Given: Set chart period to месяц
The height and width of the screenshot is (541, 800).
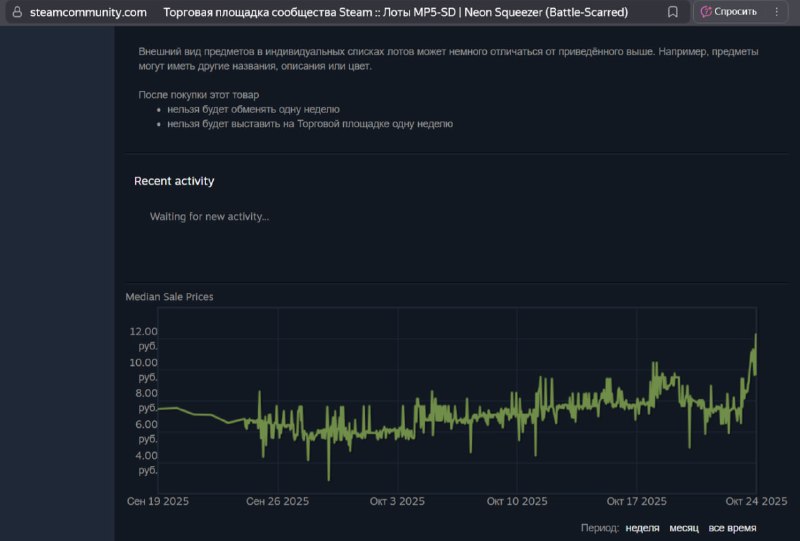Looking at the screenshot, I should click(684, 528).
